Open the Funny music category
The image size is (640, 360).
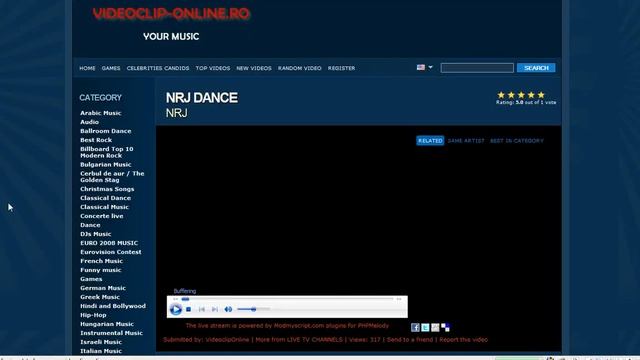pos(101,270)
